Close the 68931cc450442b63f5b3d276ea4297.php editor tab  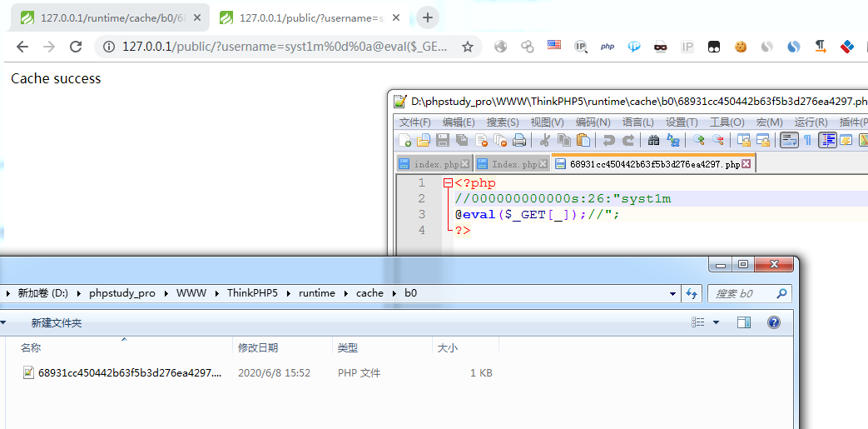click(746, 164)
